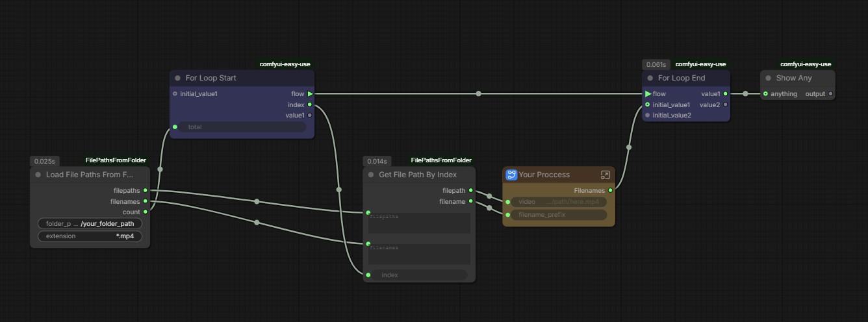Viewport: 868px width, 322px height.
Task: Click the 0.025s execution time badge
Action: click(45, 161)
